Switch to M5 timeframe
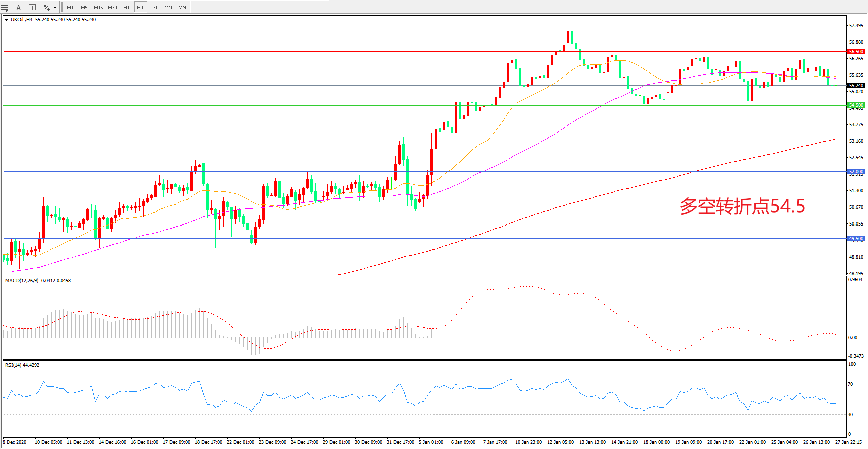Image resolution: width=868 pixels, height=449 pixels. pos(84,7)
